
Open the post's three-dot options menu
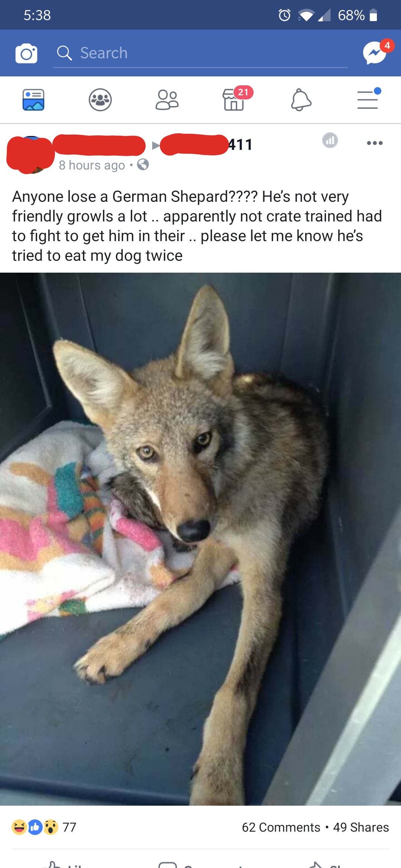(x=375, y=143)
